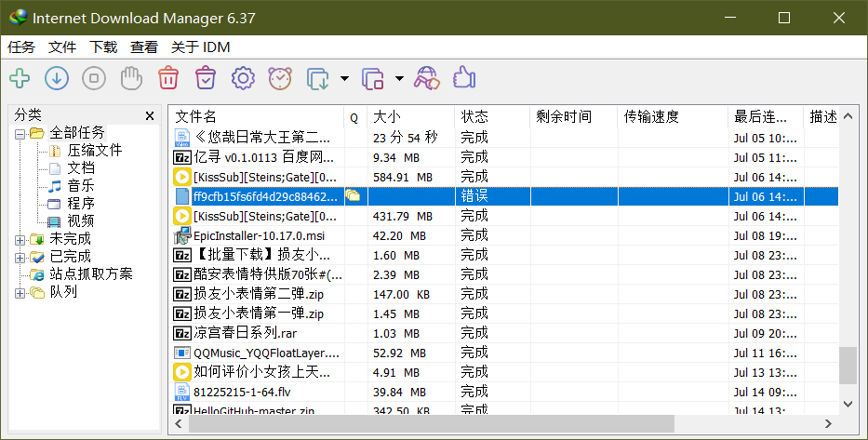868x440 pixels.
Task: Click the vertical scrollbar thumb in list
Action: tap(848, 366)
